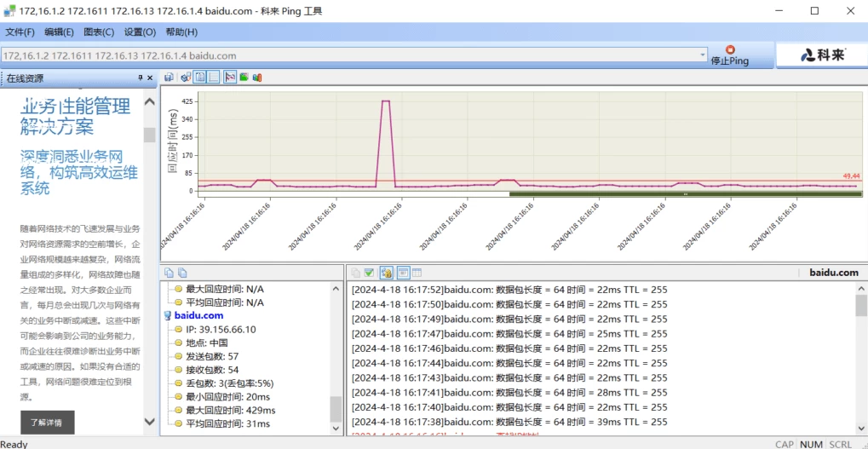Click scroll-down arrow of the 在线资源 panel

click(150, 421)
